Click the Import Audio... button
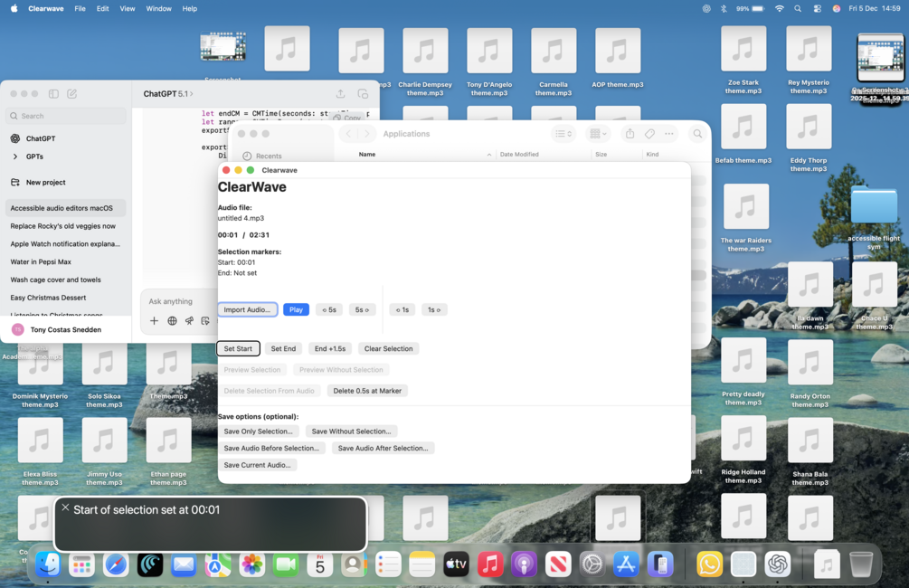Screen dimensions: 909x588 pyautogui.click(x=247, y=309)
